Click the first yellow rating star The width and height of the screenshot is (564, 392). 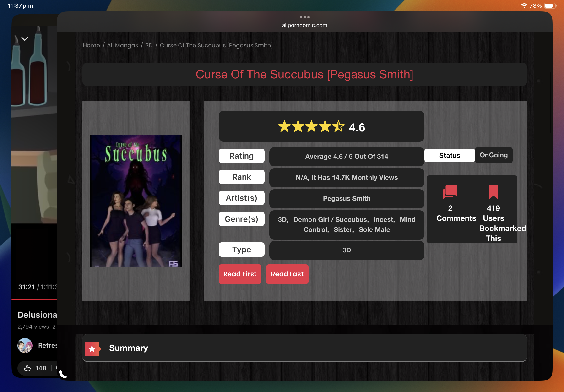coord(284,126)
